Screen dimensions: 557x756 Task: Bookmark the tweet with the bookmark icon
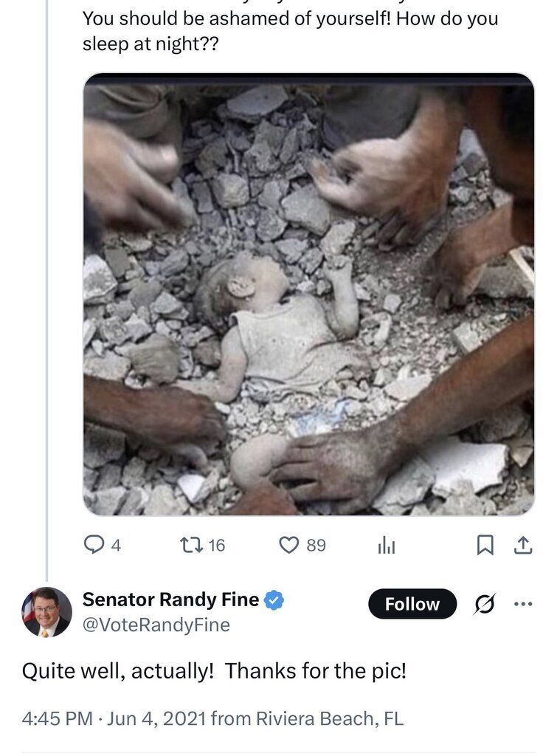coord(485,545)
